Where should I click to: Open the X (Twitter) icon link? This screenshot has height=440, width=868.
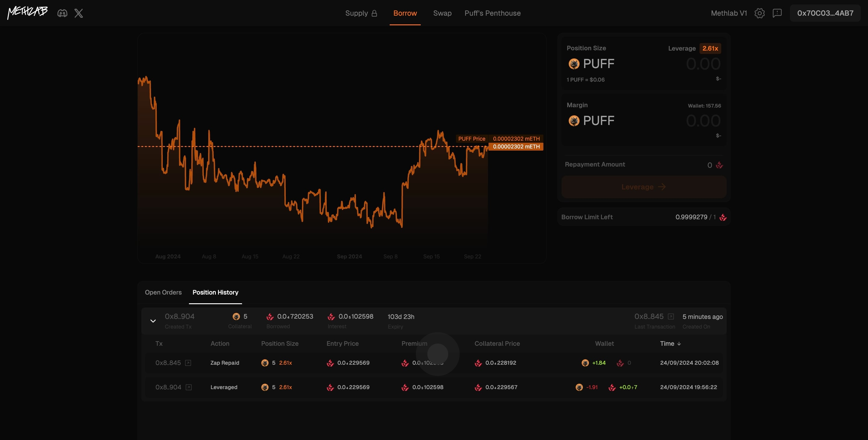78,13
